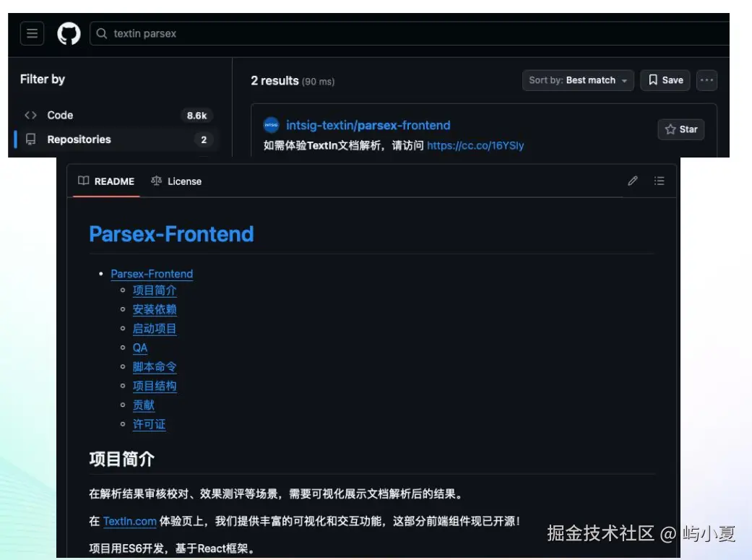The height and width of the screenshot is (560, 752).
Task: Click the 8.6k Code count badge
Action: coord(196,116)
